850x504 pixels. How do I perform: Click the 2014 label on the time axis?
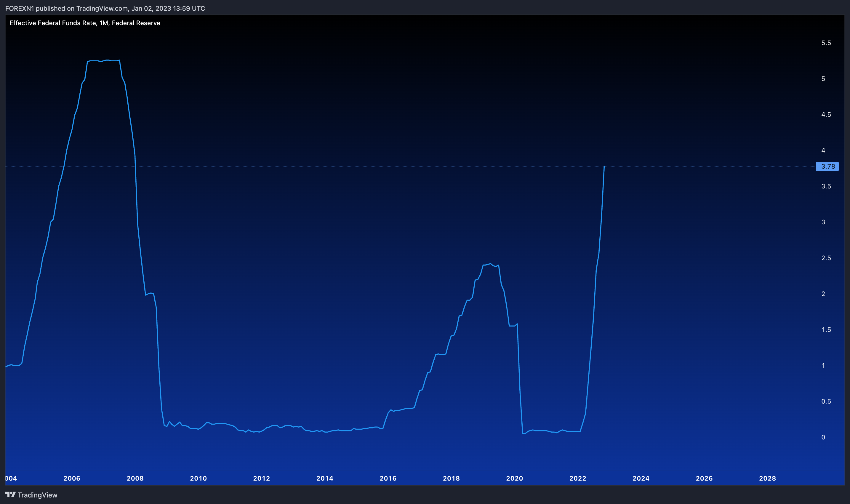325,478
